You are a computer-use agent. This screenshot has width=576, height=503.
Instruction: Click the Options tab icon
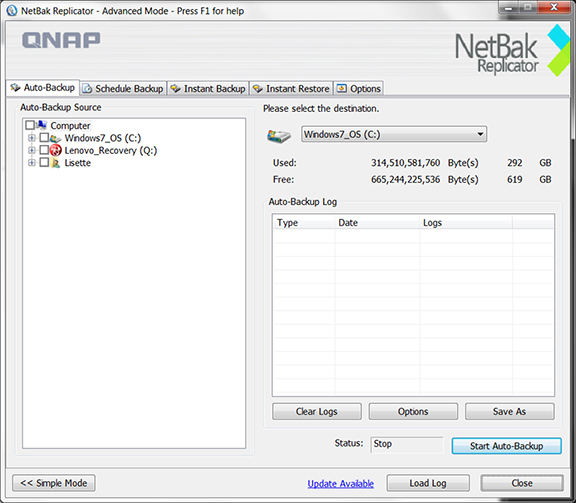click(x=342, y=89)
